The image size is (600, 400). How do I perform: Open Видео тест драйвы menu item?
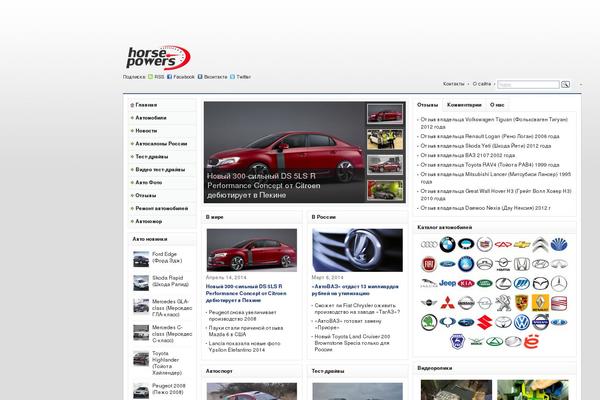(162, 170)
